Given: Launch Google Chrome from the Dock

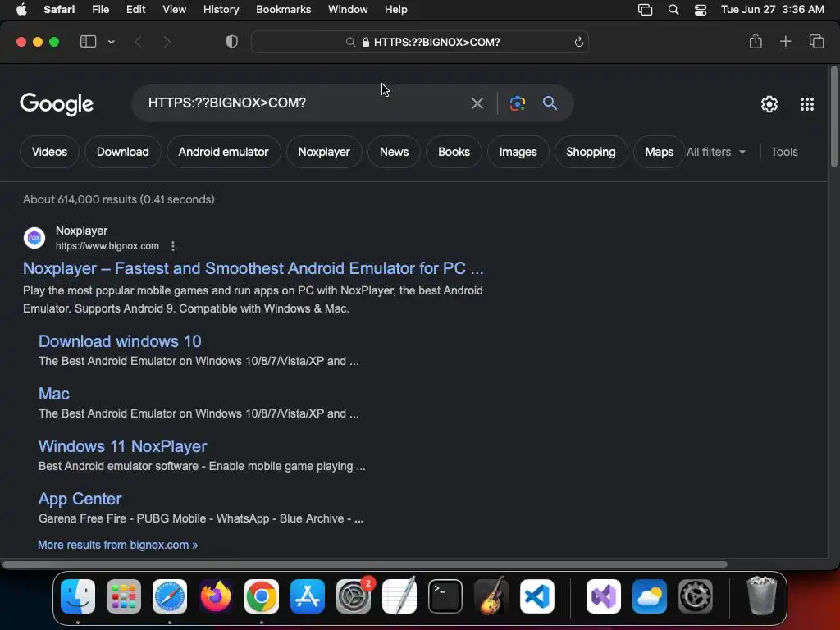Looking at the screenshot, I should coord(262,596).
